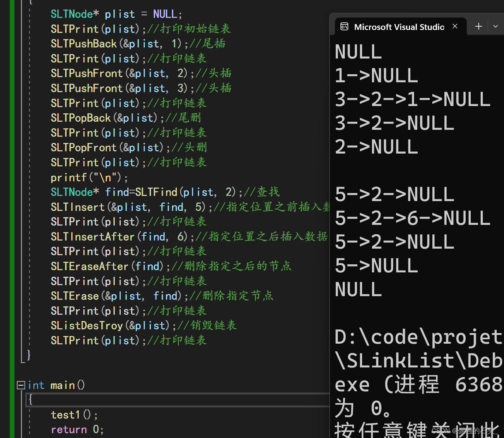Click the SLTPopBack(&plist) line
Viewport: 504px width, 438px height.
coord(126,118)
